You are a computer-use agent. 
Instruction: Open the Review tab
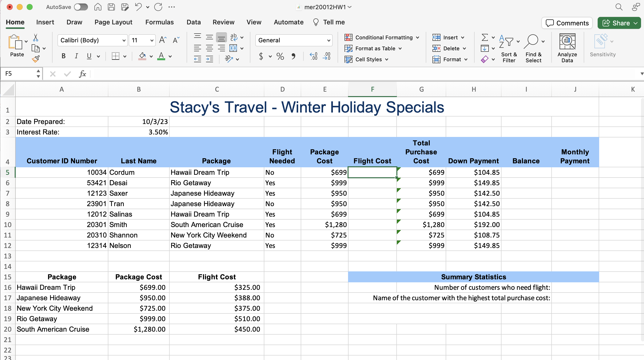click(x=223, y=22)
